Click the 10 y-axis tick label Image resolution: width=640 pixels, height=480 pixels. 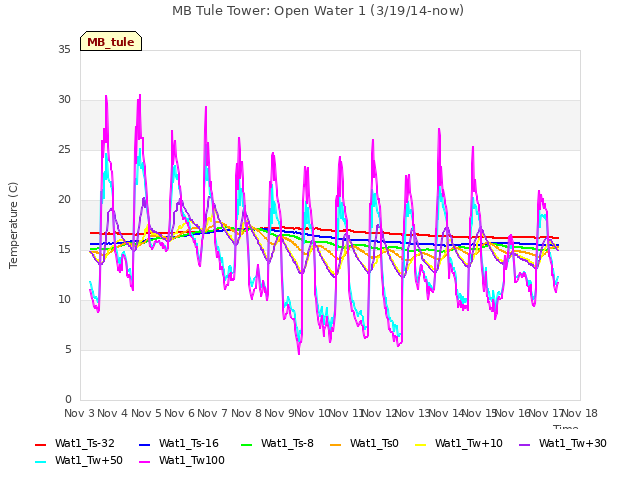(64, 300)
